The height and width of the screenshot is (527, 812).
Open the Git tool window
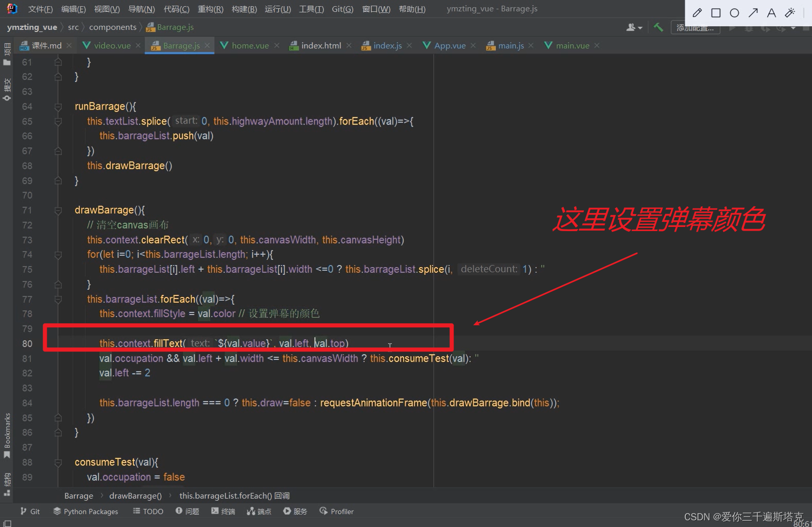[30, 511]
